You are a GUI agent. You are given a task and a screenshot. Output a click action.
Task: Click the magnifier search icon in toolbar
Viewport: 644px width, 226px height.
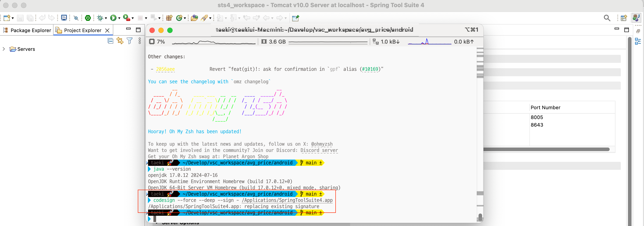pyautogui.click(x=607, y=18)
